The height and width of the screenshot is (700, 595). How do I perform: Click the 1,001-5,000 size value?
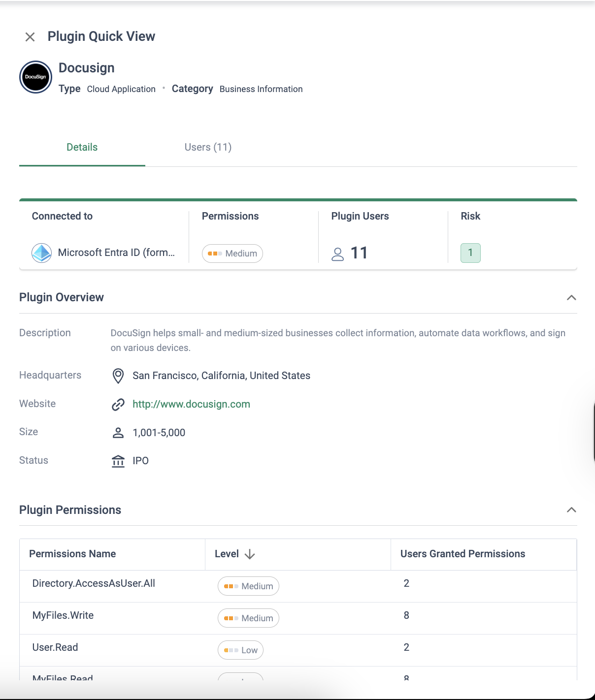point(159,433)
